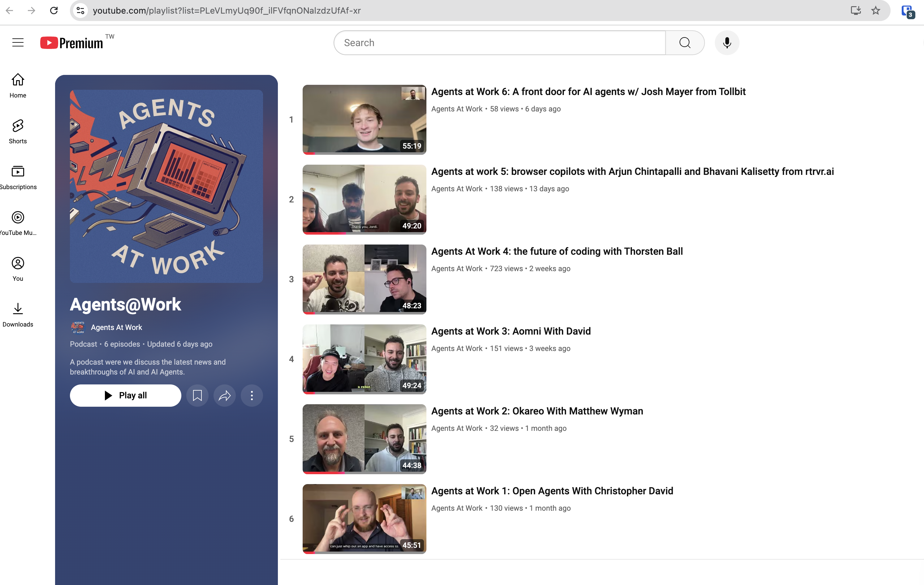924x585 pixels.
Task: Go to Shorts in sidebar
Action: [18, 131]
